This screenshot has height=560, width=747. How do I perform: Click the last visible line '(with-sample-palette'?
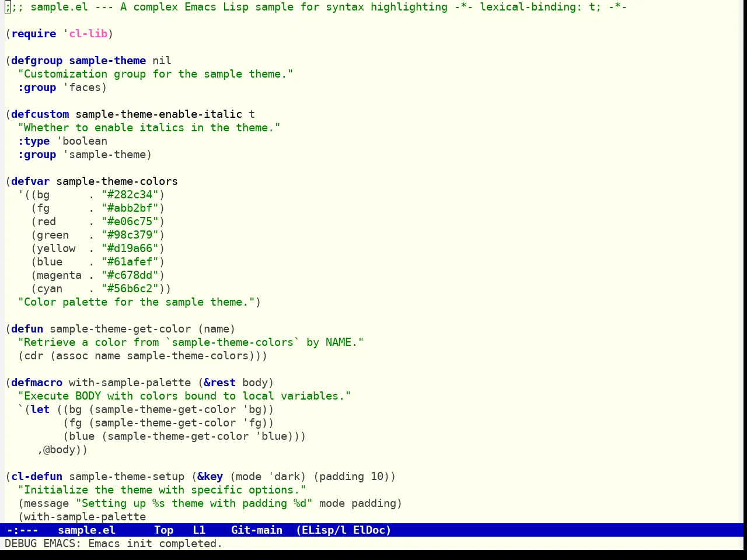click(82, 517)
